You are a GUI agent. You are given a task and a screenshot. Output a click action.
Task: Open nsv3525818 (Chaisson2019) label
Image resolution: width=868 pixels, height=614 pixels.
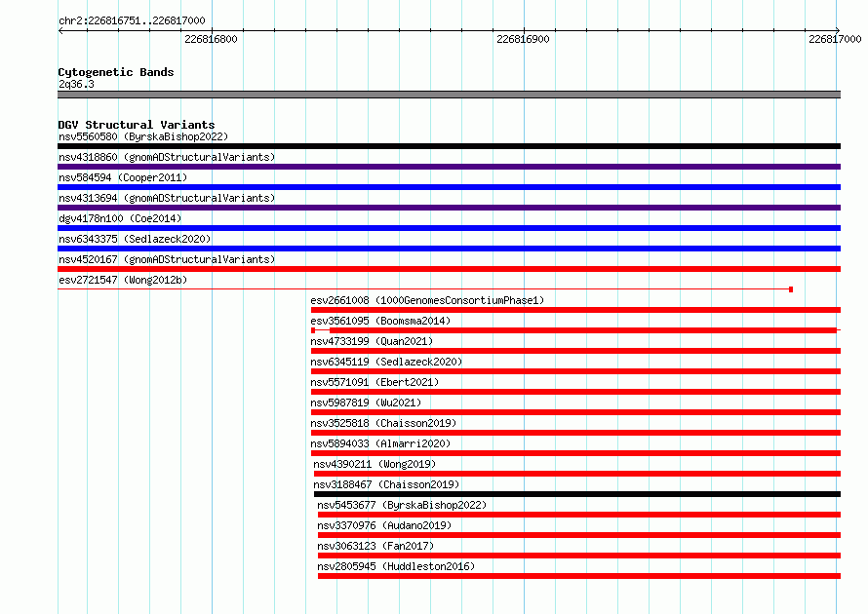tap(383, 423)
